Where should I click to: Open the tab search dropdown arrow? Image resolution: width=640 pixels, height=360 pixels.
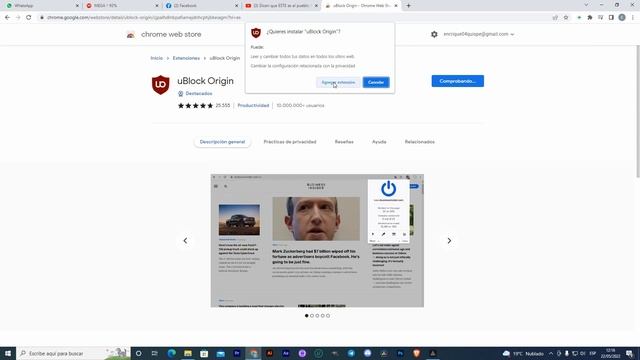click(x=586, y=5)
